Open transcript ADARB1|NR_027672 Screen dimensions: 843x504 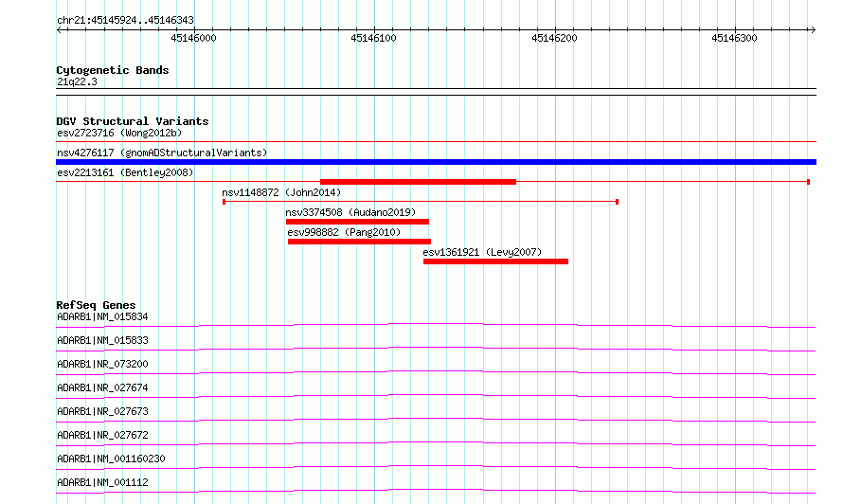[102, 435]
